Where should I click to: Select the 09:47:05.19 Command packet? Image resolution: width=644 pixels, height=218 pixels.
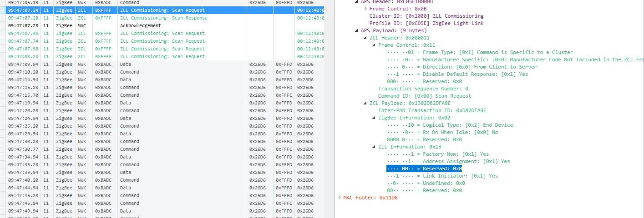pos(162,3)
